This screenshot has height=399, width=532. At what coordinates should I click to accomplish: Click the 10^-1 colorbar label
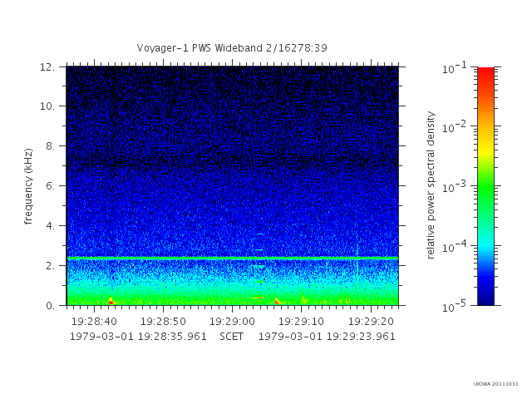tap(455, 68)
